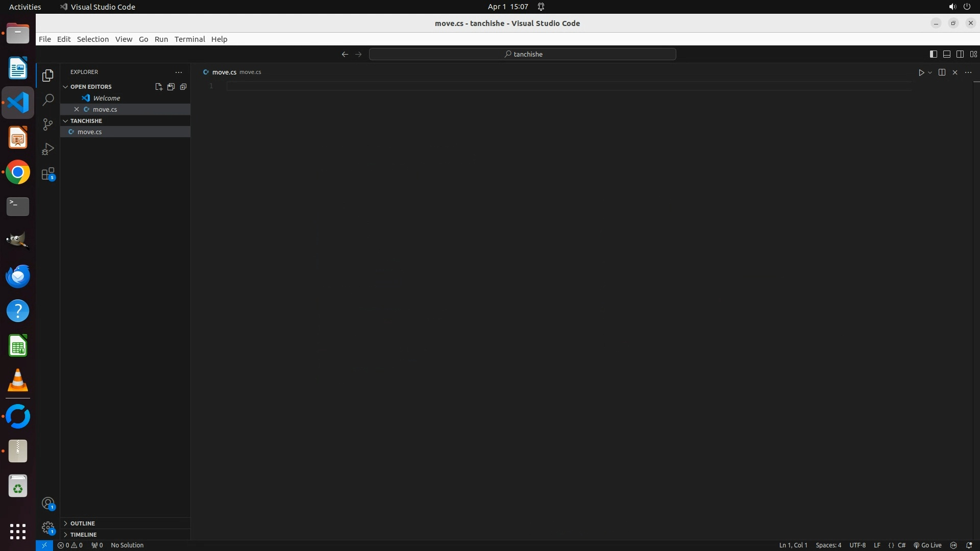Click the Split Editor Right icon
Image resolution: width=980 pixels, height=551 pixels.
coord(942,72)
